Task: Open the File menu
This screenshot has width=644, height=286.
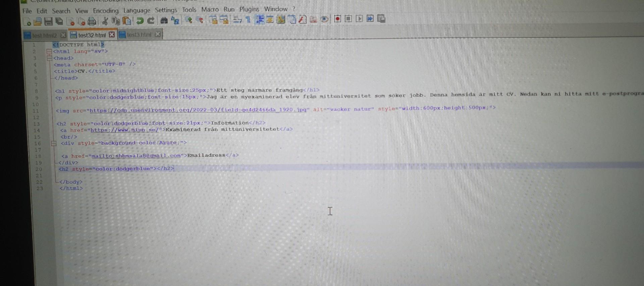Action: [x=27, y=11]
